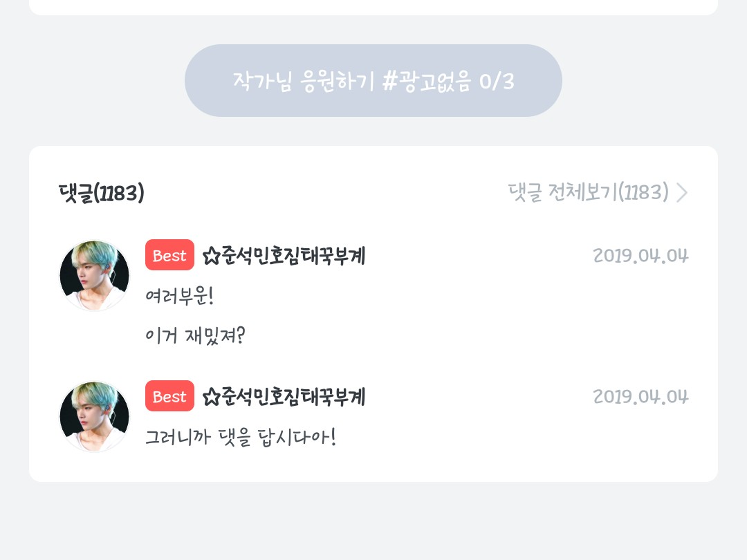Click the Best badge on second comment
The image size is (747, 560).
tap(169, 397)
